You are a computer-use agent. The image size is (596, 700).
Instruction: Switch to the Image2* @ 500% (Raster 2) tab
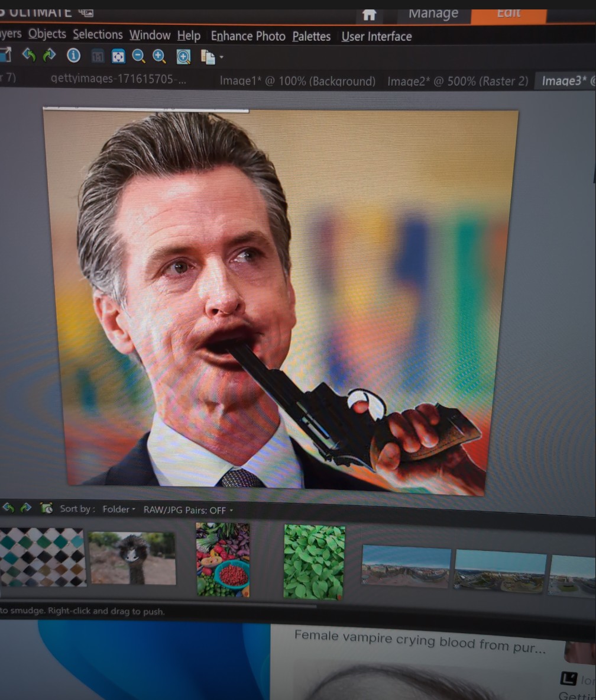tap(458, 81)
